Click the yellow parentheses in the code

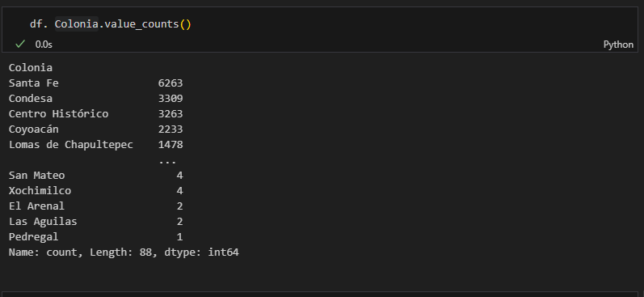185,24
